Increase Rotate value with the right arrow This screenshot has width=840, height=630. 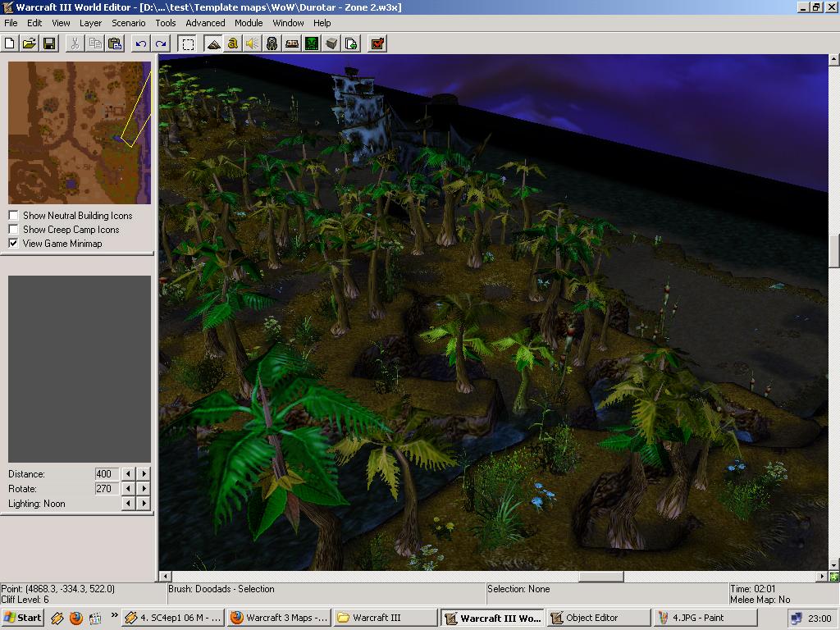coord(143,489)
